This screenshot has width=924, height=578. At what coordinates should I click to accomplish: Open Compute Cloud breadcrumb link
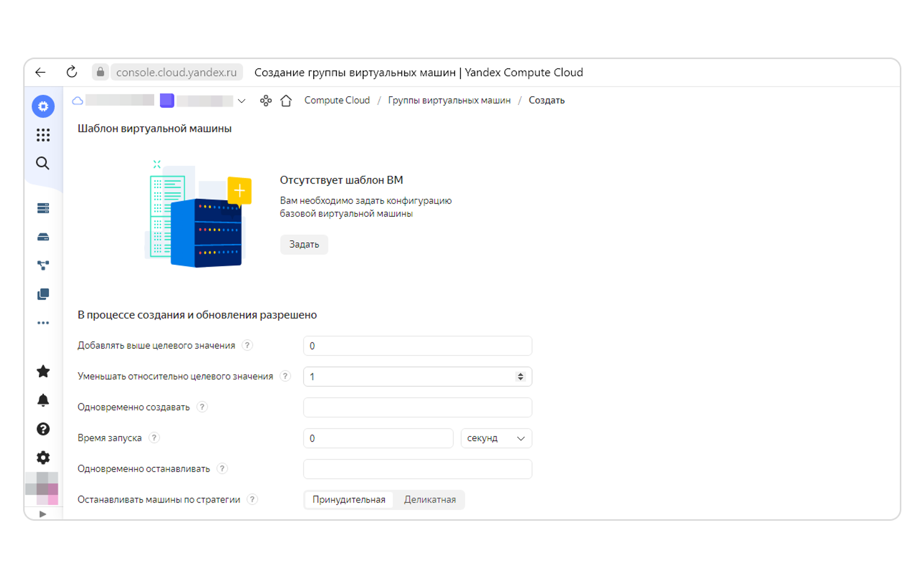click(337, 100)
